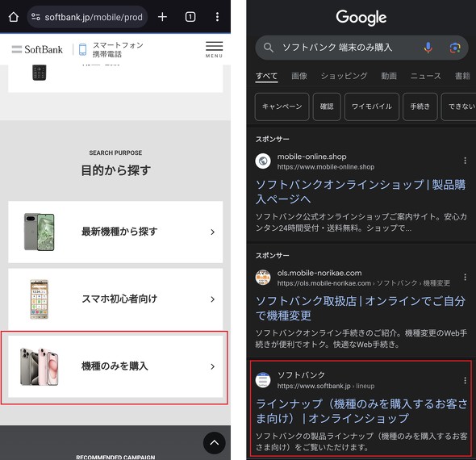Open the browser three-dot overflow menu

click(217, 17)
